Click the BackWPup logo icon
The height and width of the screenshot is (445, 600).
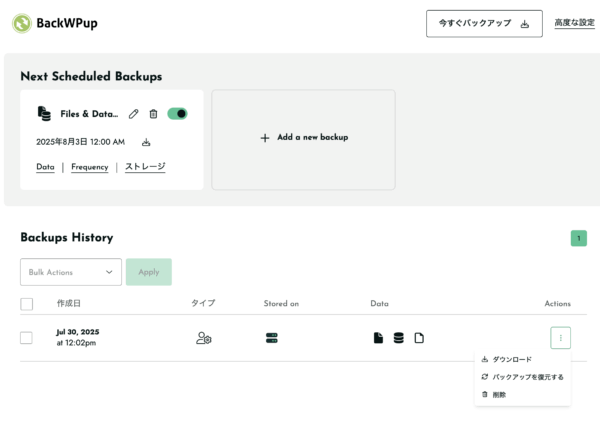coord(22,23)
